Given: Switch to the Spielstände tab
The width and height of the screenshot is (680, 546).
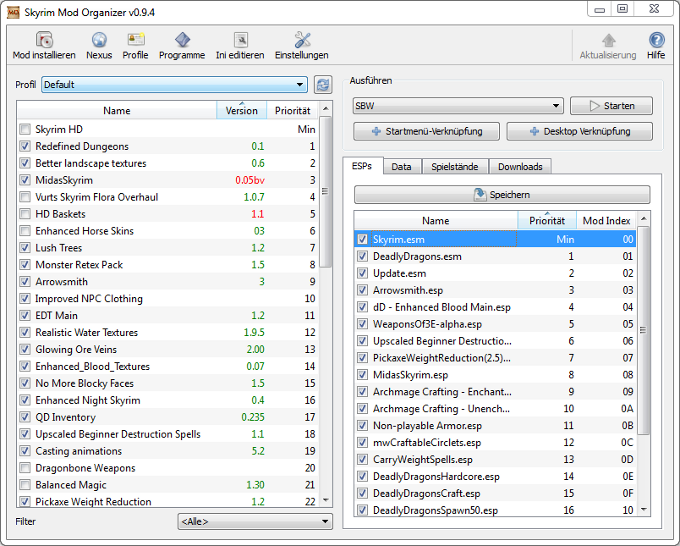Looking at the screenshot, I should (x=455, y=167).
